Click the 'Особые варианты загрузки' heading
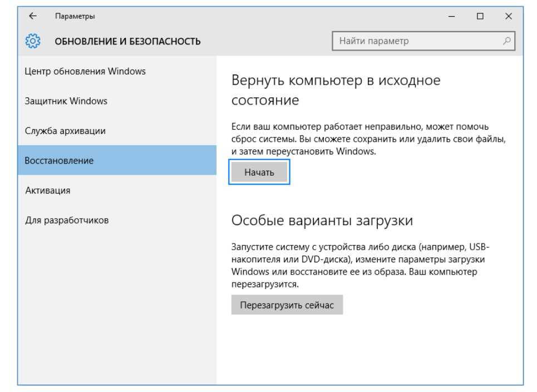The image size is (537, 392). [x=322, y=220]
